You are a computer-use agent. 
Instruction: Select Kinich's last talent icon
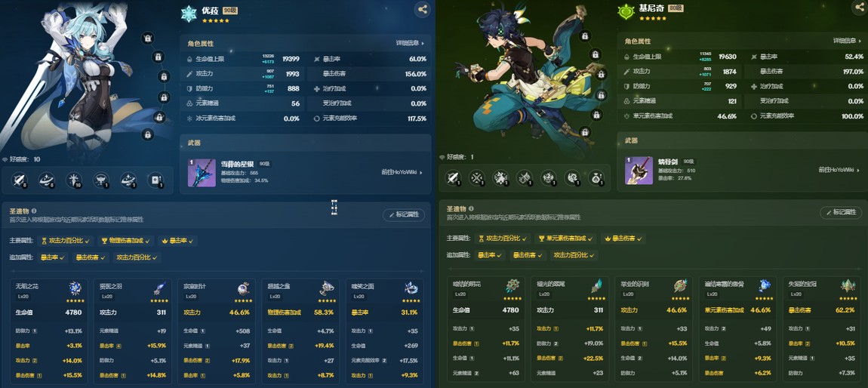596,177
